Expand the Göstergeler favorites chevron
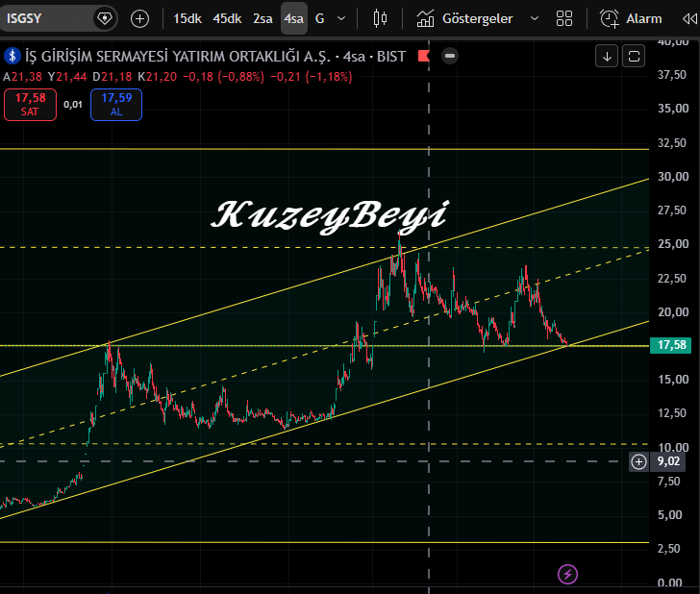Viewport: 700px width, 594px height. click(535, 19)
